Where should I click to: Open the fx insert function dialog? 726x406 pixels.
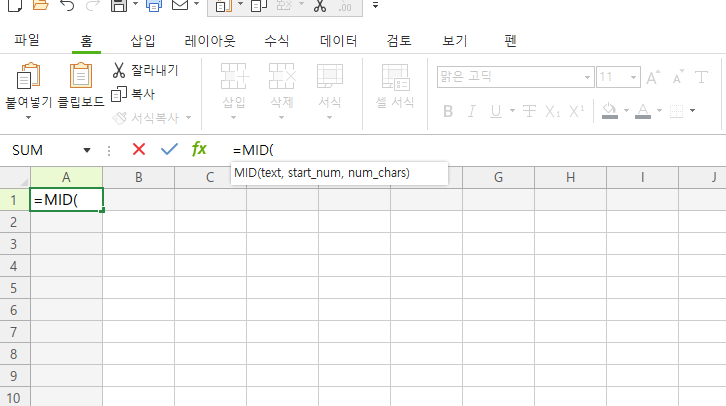(199, 149)
